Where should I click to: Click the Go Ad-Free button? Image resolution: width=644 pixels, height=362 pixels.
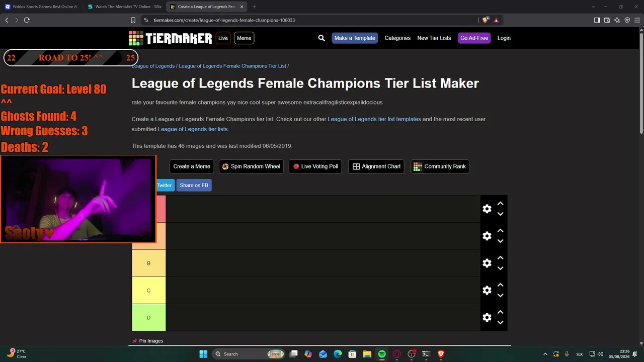pyautogui.click(x=474, y=38)
